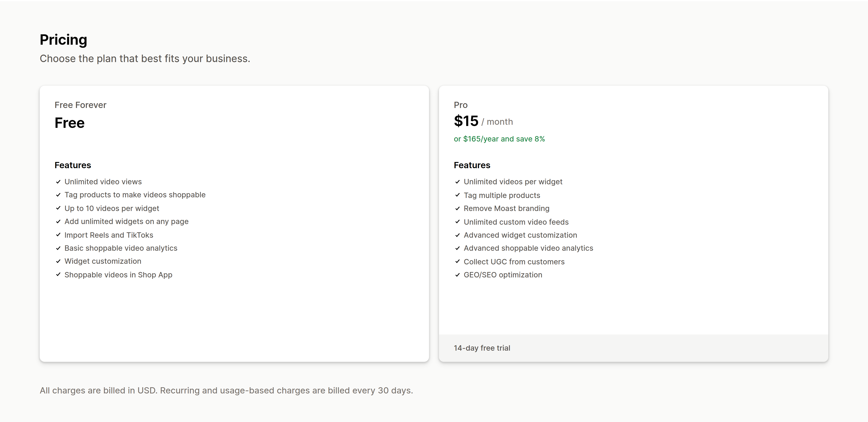868x422 pixels.
Task: Click checkmark beside Unlimited videos per widget
Action: (x=457, y=182)
